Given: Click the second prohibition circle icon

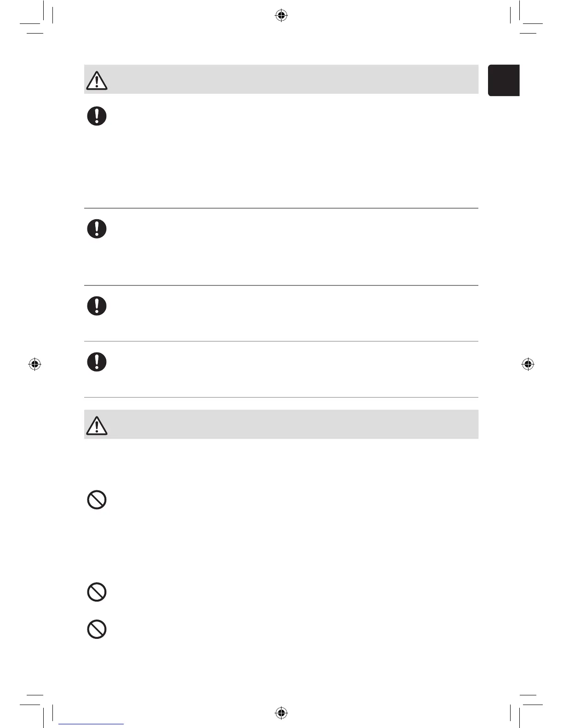Looking at the screenshot, I should pyautogui.click(x=97, y=592).
